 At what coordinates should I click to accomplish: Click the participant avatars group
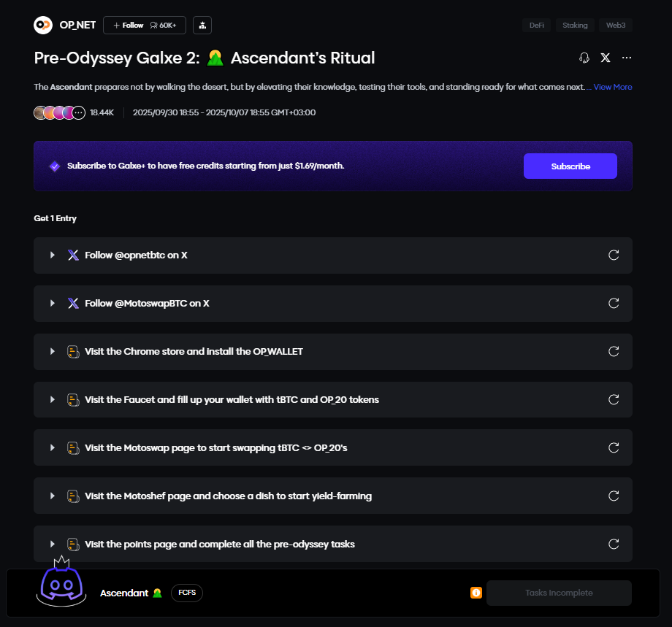tap(59, 112)
